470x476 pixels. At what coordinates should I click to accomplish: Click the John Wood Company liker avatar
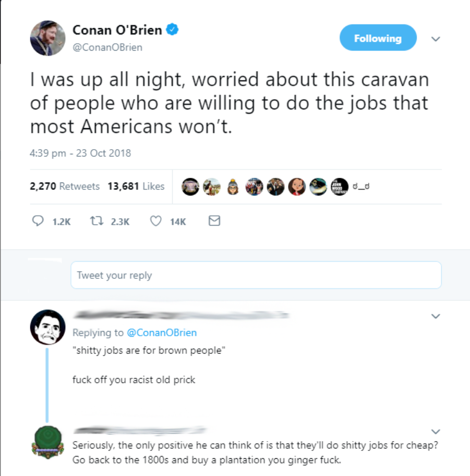340,187
